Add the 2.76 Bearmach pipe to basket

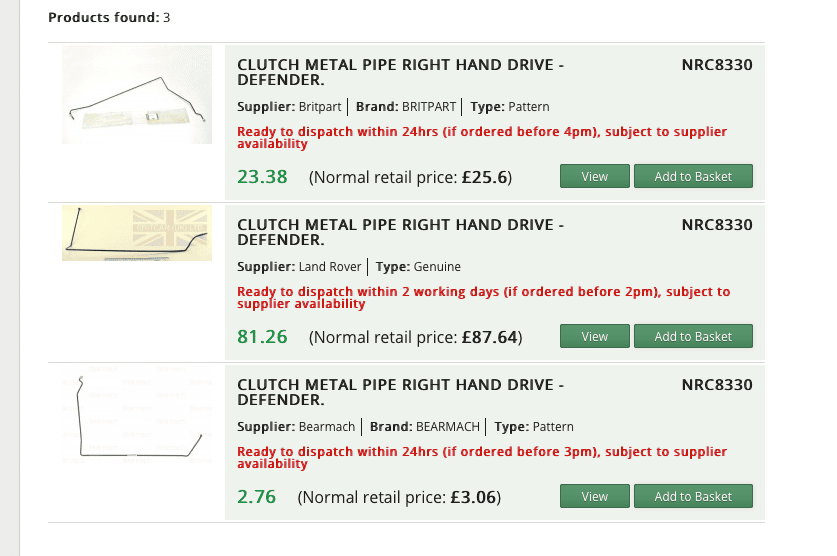point(693,496)
